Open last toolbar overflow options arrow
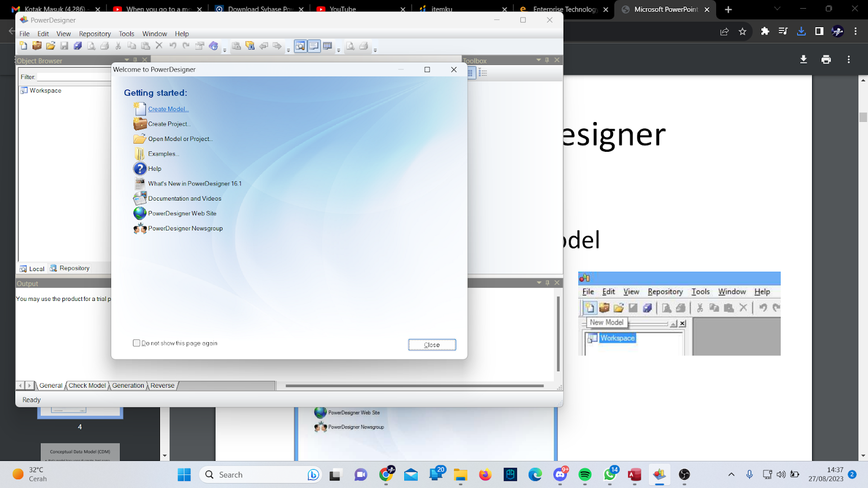This screenshot has width=868, height=488. (375, 50)
